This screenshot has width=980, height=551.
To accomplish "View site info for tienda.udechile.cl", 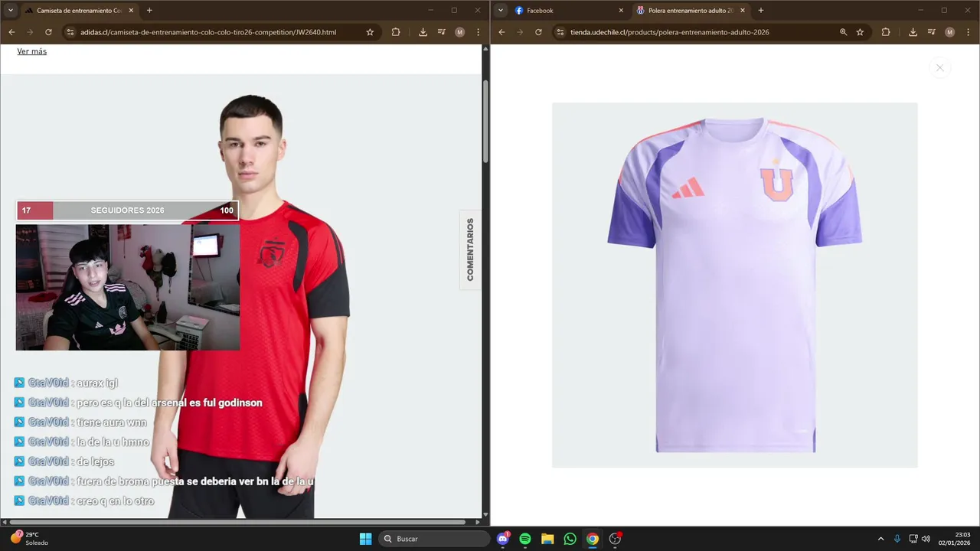I will click(x=560, y=32).
